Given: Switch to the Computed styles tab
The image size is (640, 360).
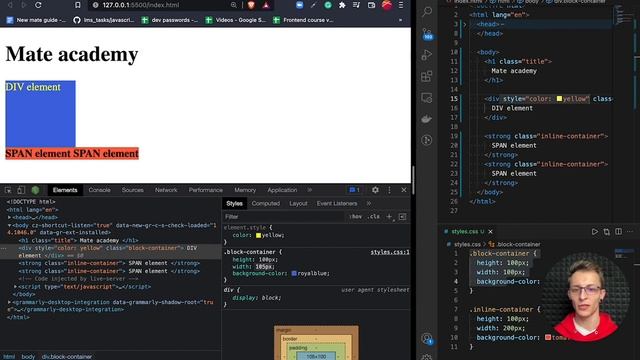Looking at the screenshot, I should (266, 203).
